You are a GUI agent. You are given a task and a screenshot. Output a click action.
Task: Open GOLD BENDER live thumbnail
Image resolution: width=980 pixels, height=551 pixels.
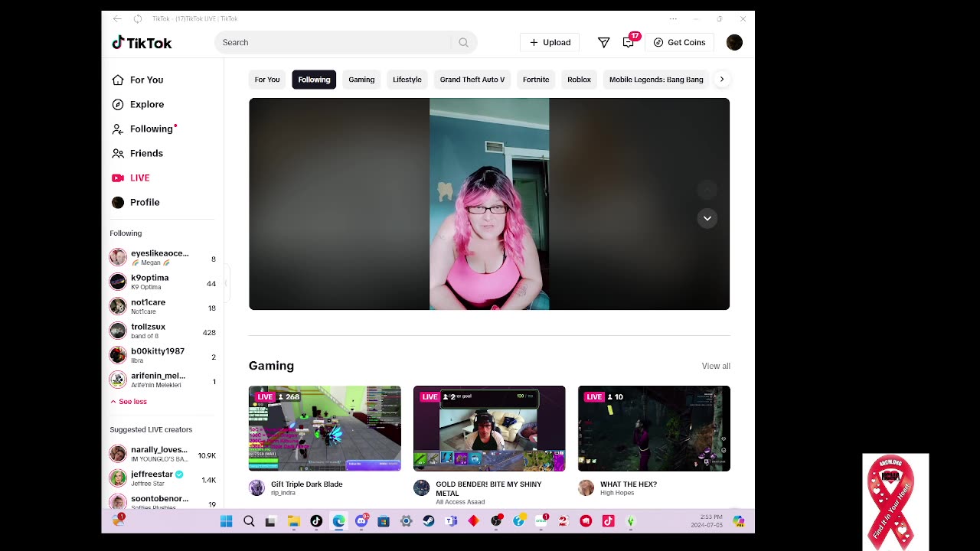(x=489, y=429)
